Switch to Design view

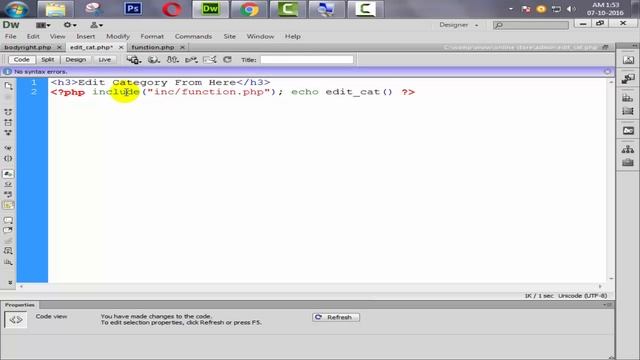click(x=76, y=60)
